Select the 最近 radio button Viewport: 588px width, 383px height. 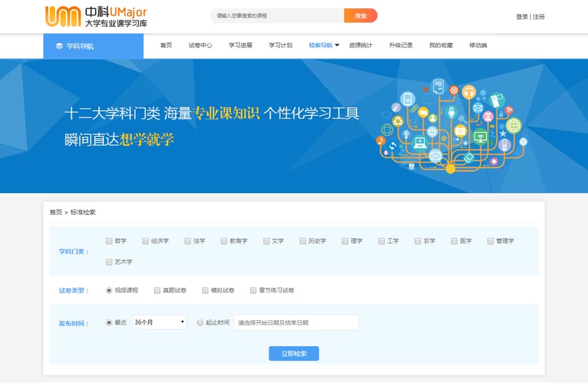point(109,323)
